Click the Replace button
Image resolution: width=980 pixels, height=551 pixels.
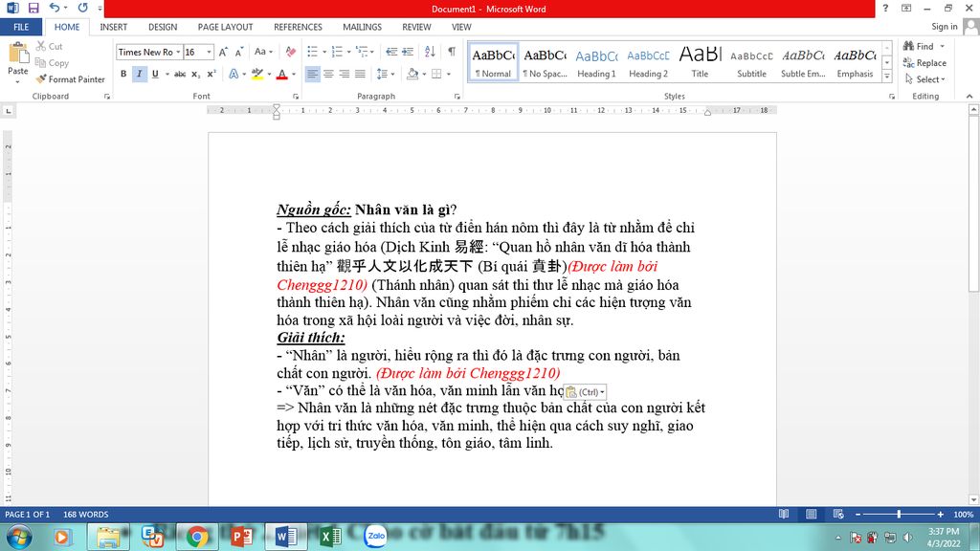925,62
